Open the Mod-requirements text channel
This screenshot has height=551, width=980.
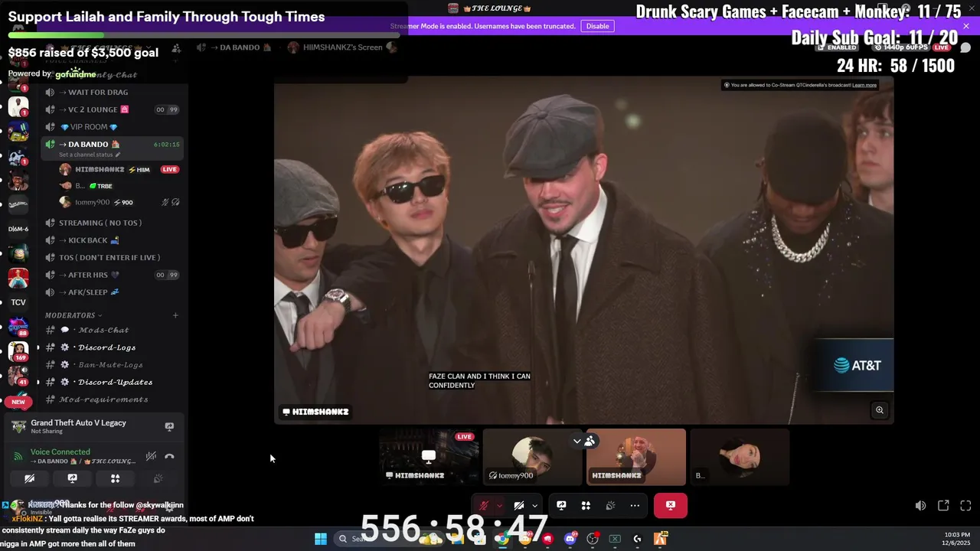[113, 399]
